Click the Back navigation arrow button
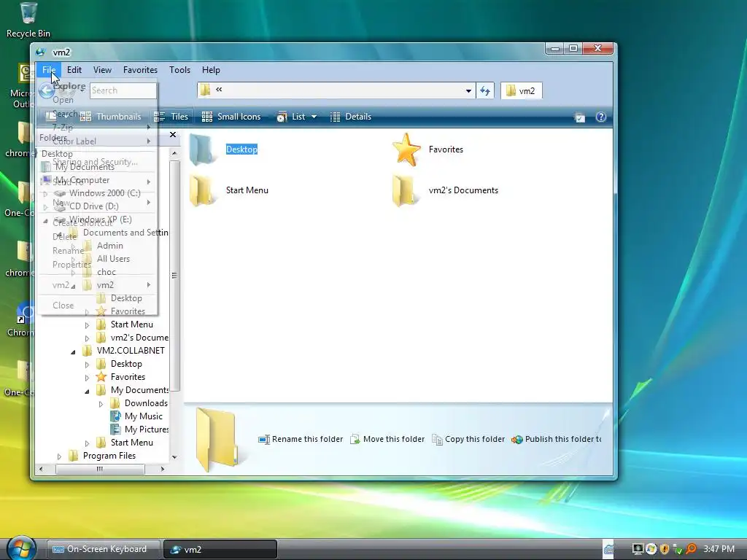 pyautogui.click(x=46, y=90)
